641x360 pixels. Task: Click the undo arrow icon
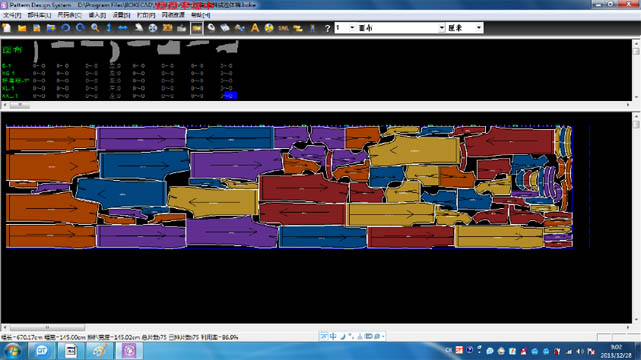pos(65,28)
